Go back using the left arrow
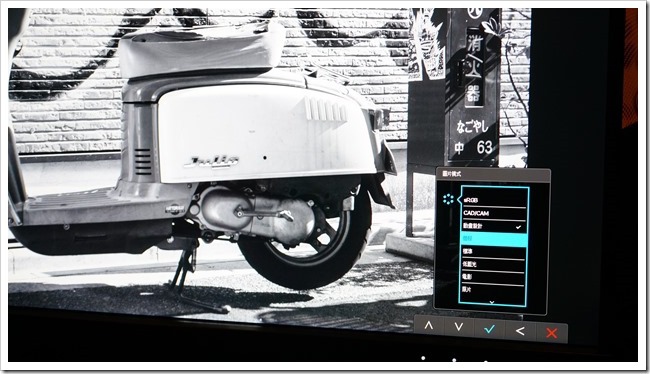The height and width of the screenshot is (374, 650). click(x=520, y=331)
